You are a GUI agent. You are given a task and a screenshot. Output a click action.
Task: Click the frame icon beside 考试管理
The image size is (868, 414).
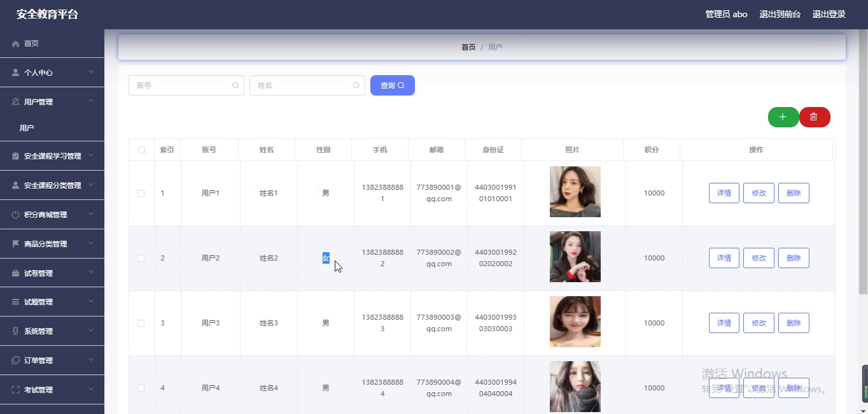click(x=16, y=390)
